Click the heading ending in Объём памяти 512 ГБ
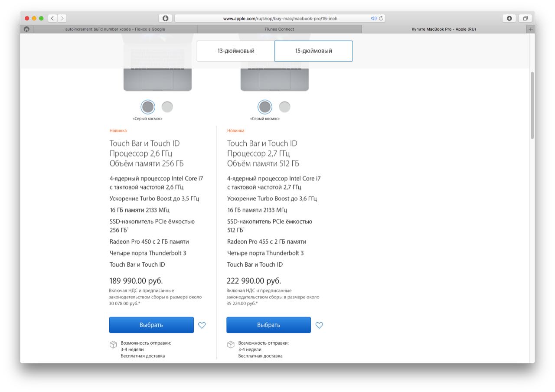 [263, 154]
